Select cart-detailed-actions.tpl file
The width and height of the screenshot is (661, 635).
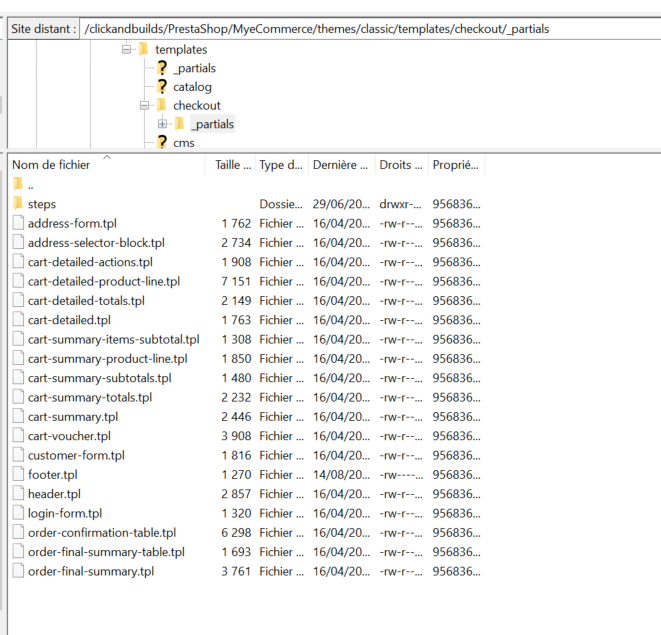click(90, 262)
